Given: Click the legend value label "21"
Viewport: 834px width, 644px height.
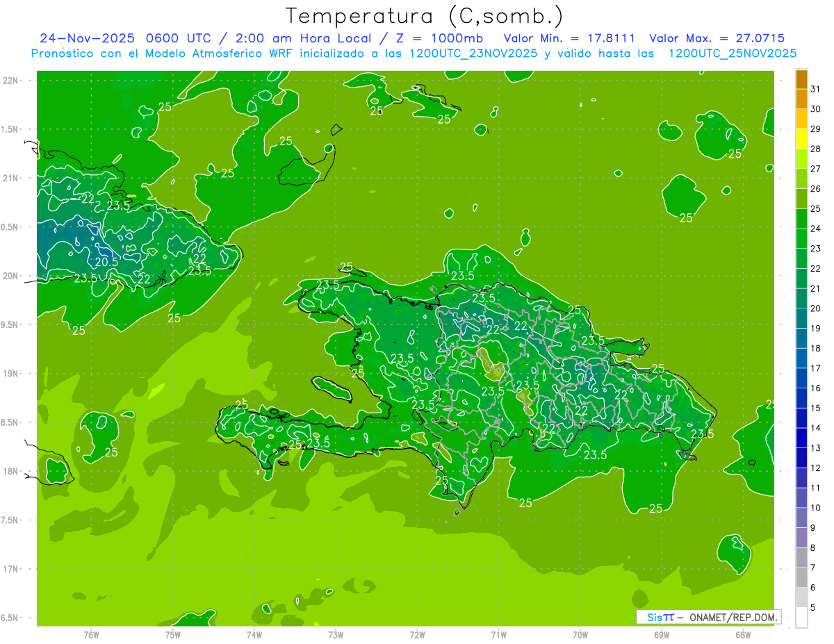Looking at the screenshot, I should [815, 288].
